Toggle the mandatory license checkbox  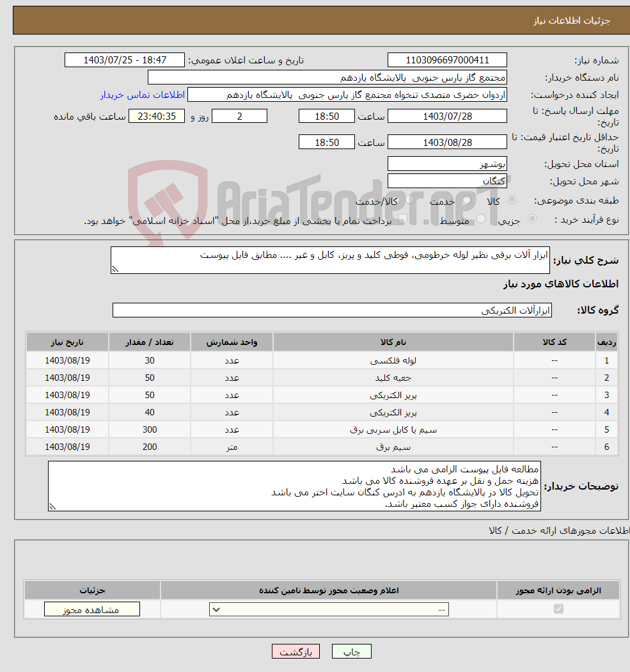pos(558,609)
